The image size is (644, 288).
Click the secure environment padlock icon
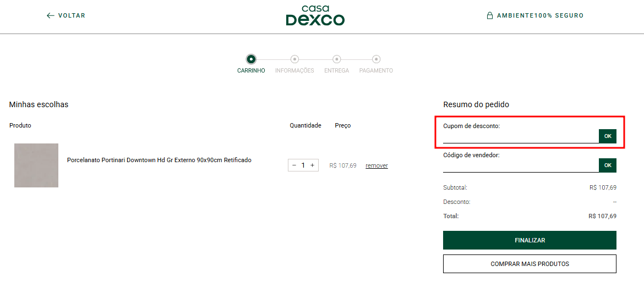(489, 16)
